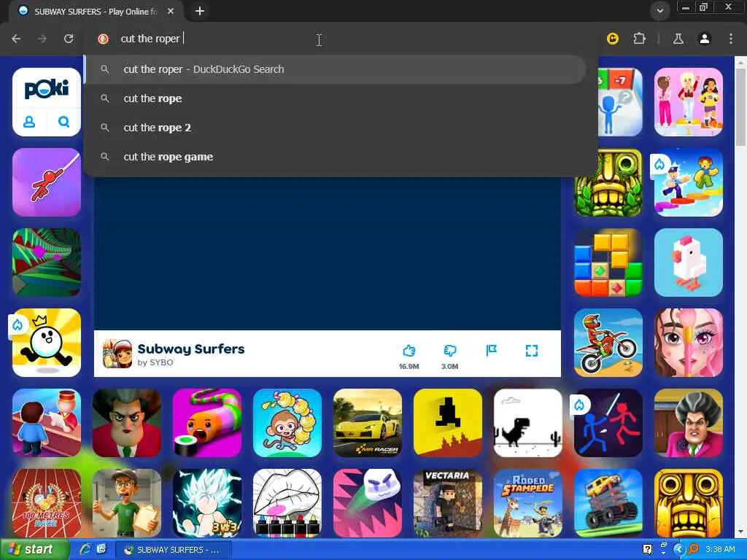Viewport: 747px width, 560px height.
Task: Open the Chrome three-dot menu
Action: pyautogui.click(x=731, y=39)
